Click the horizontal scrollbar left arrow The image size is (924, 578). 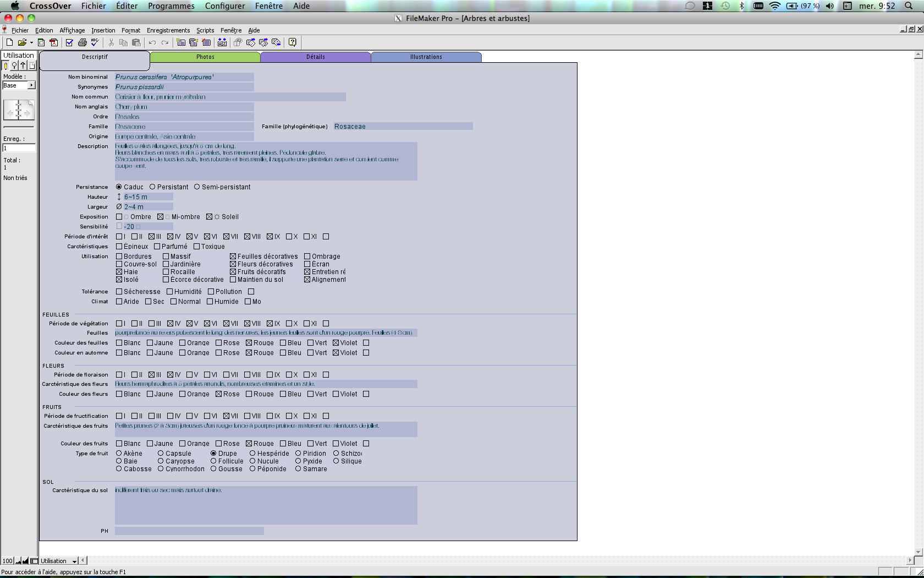coord(83,561)
